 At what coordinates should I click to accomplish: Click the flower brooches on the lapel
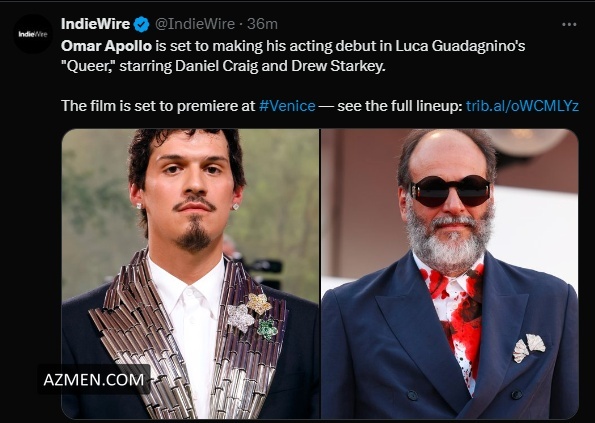(x=250, y=316)
